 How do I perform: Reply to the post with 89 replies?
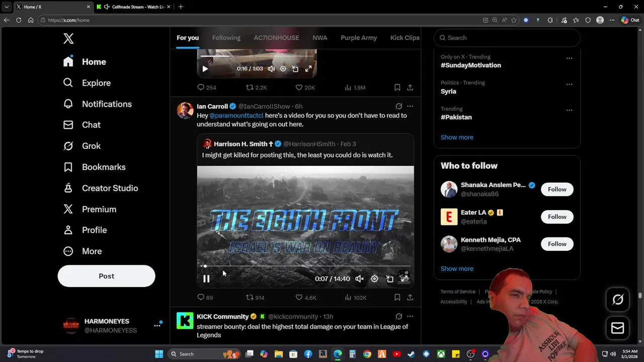coord(205,298)
